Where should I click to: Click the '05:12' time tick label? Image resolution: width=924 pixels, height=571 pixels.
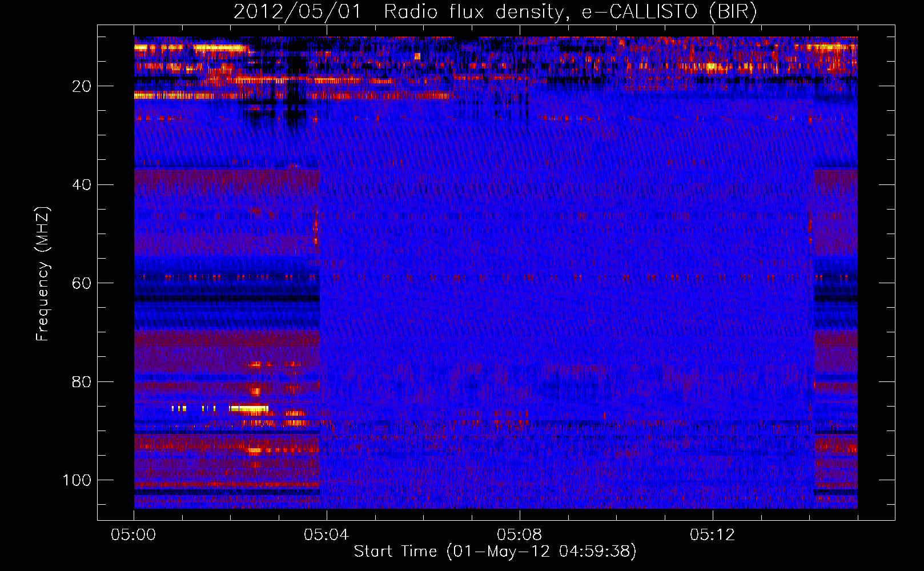click(713, 535)
